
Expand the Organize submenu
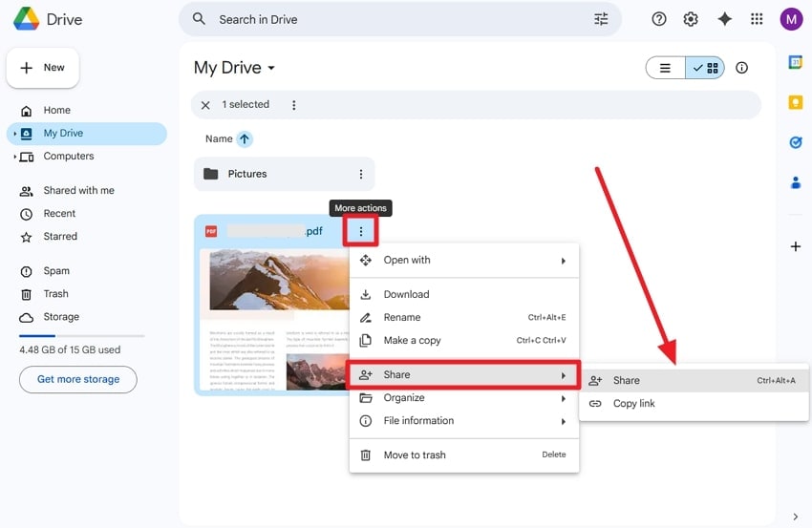pyautogui.click(x=464, y=398)
